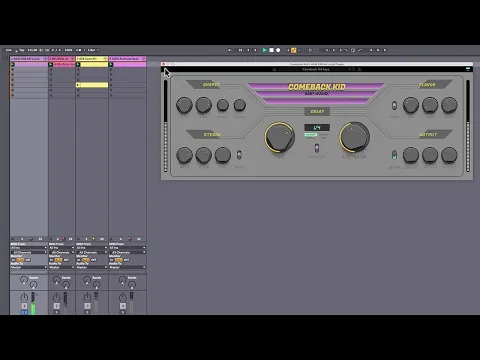The height and width of the screenshot is (360, 480).
Task: Start playback with the green Play button
Action: coord(264,50)
